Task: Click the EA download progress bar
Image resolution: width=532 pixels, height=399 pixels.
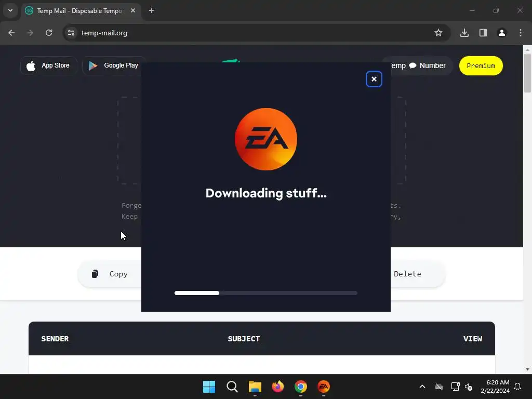Action: [x=265, y=293]
